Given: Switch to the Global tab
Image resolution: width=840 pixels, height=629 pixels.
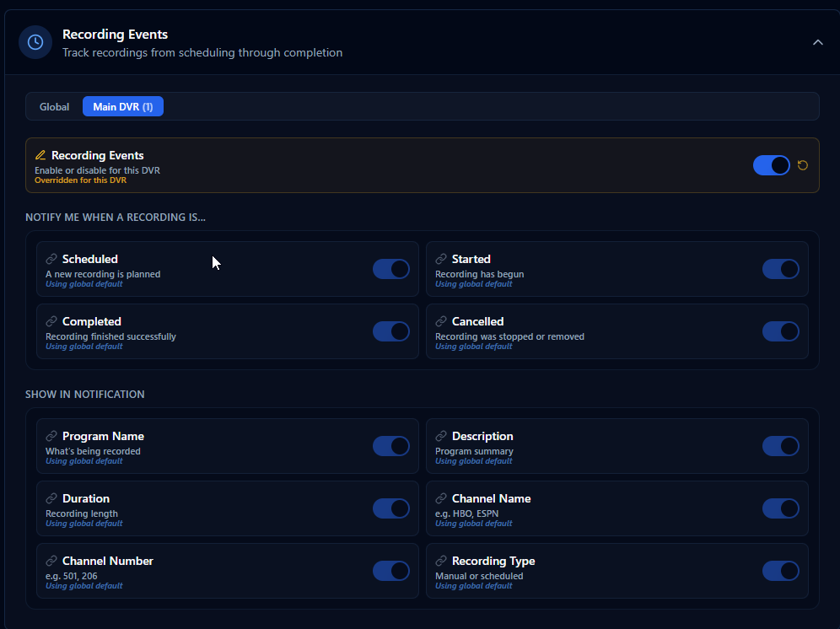Looking at the screenshot, I should (x=55, y=107).
